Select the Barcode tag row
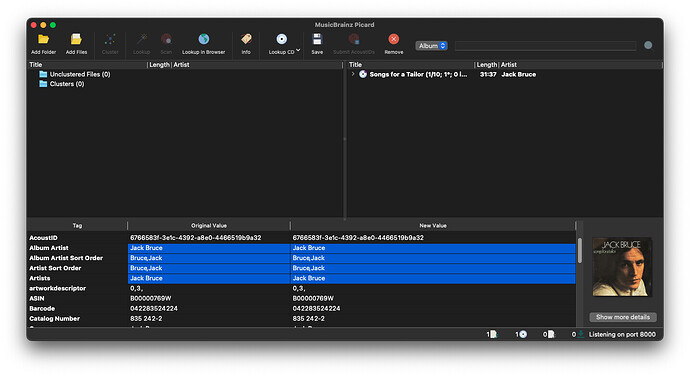690x376 pixels. (x=301, y=309)
